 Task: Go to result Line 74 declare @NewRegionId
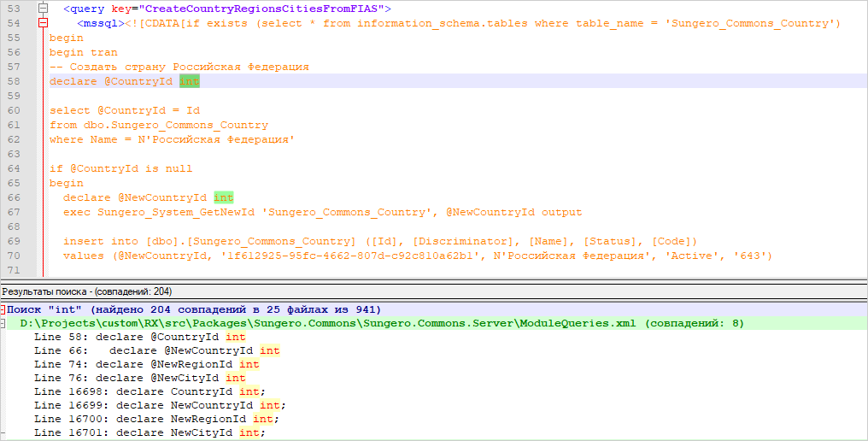(146, 364)
